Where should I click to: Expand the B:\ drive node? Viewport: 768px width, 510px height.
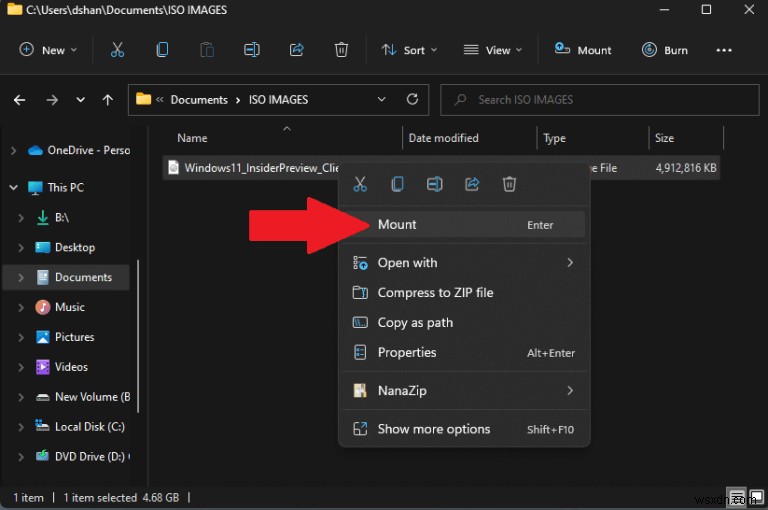21,218
